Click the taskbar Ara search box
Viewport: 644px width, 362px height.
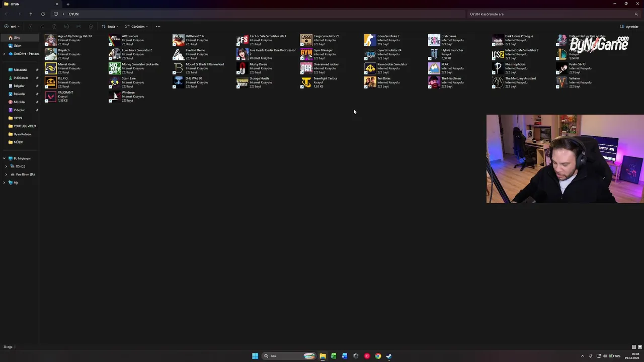point(289,356)
